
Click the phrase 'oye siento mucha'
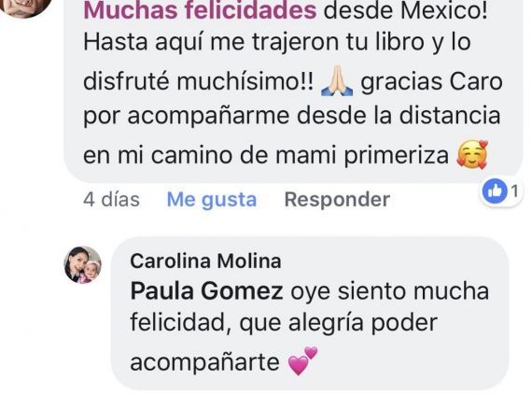click(390, 292)
